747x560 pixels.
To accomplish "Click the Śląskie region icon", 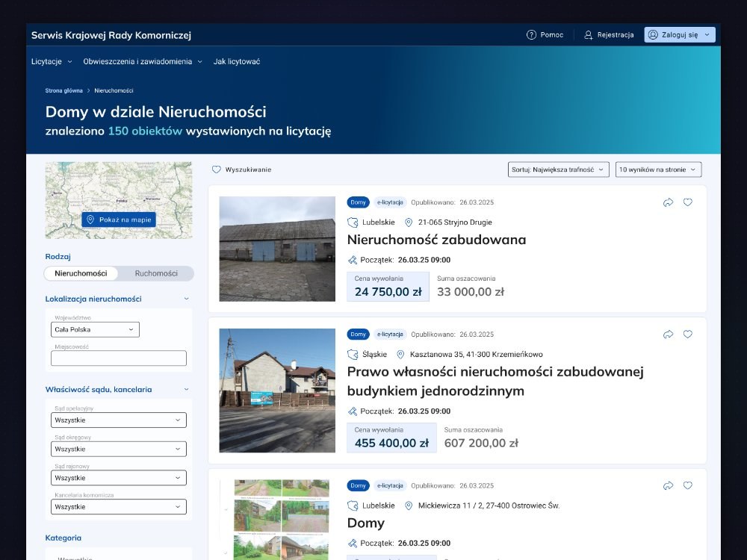I will pos(353,354).
